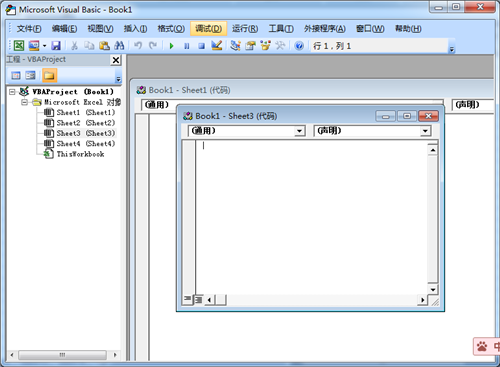The image size is (500, 367).
Task: Click project panel scroll left arrow
Action: 12,355
